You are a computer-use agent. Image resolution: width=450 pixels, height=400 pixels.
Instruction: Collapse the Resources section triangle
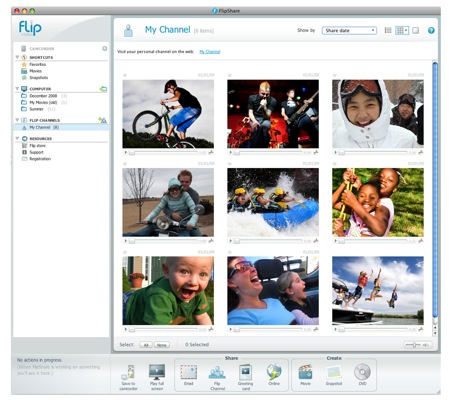pos(17,138)
